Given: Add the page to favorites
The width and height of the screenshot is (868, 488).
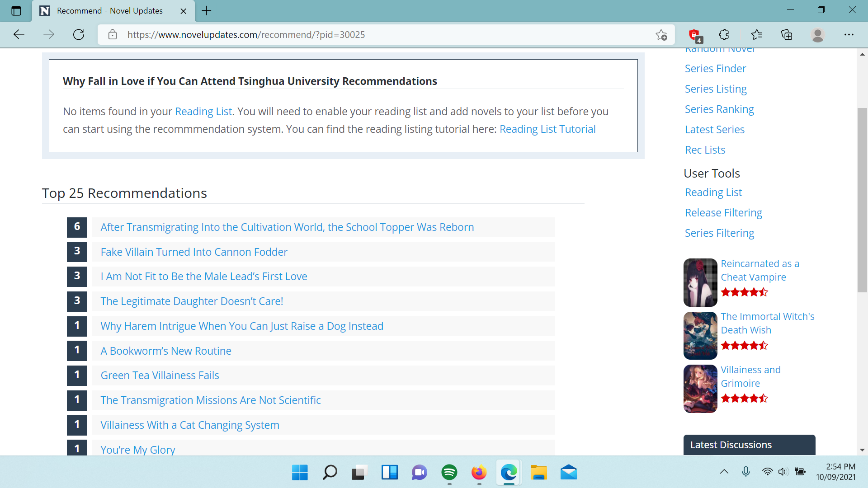Looking at the screenshot, I should (x=662, y=34).
